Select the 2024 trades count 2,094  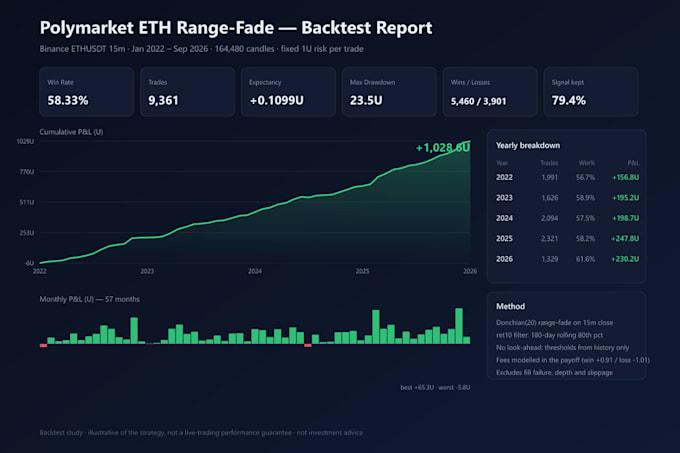549,218
